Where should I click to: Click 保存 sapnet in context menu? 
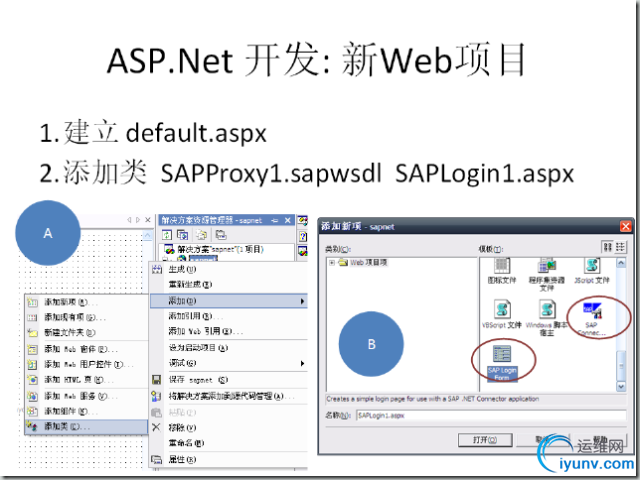pos(229,380)
